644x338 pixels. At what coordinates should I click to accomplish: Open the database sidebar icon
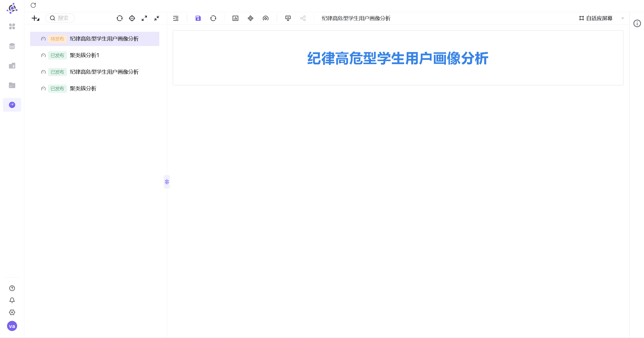click(x=12, y=46)
